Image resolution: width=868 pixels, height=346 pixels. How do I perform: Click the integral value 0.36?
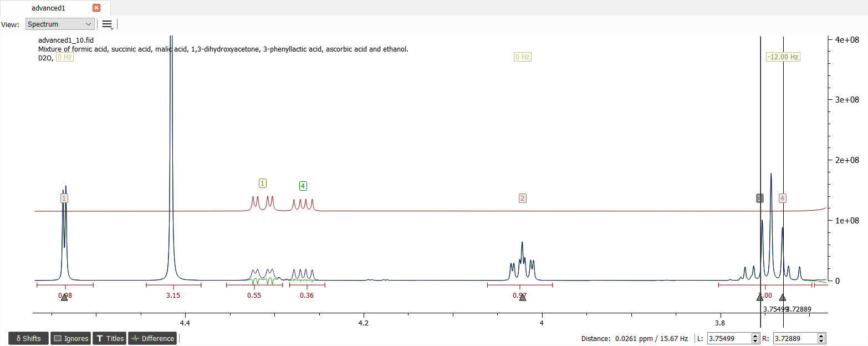(307, 296)
